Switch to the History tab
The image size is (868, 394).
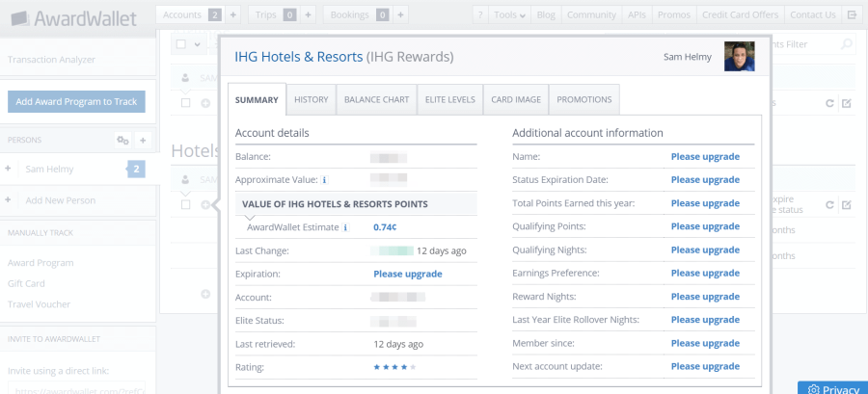point(312,99)
